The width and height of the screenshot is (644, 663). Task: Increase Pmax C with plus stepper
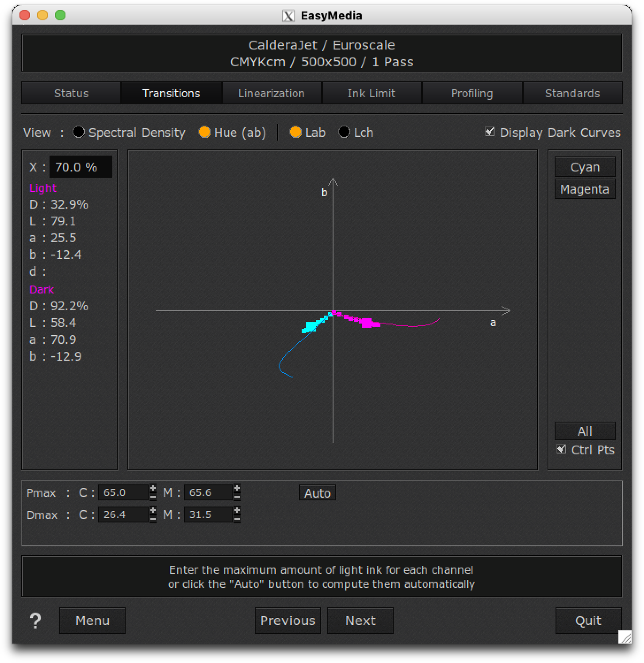pyautogui.click(x=153, y=488)
